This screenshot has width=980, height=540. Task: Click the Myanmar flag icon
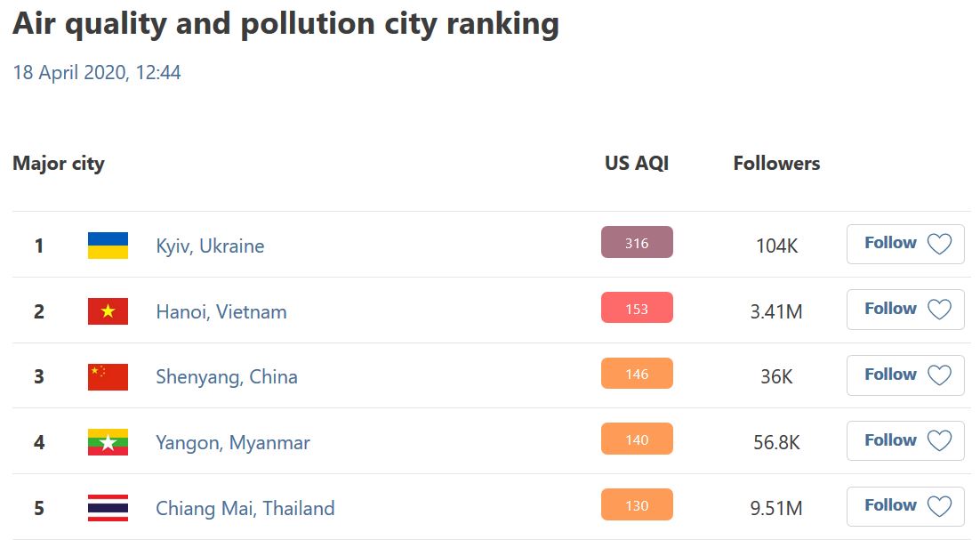click(x=108, y=442)
